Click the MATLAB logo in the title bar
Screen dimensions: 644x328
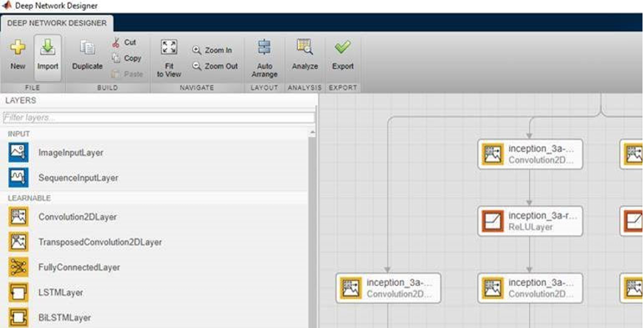(7, 5)
